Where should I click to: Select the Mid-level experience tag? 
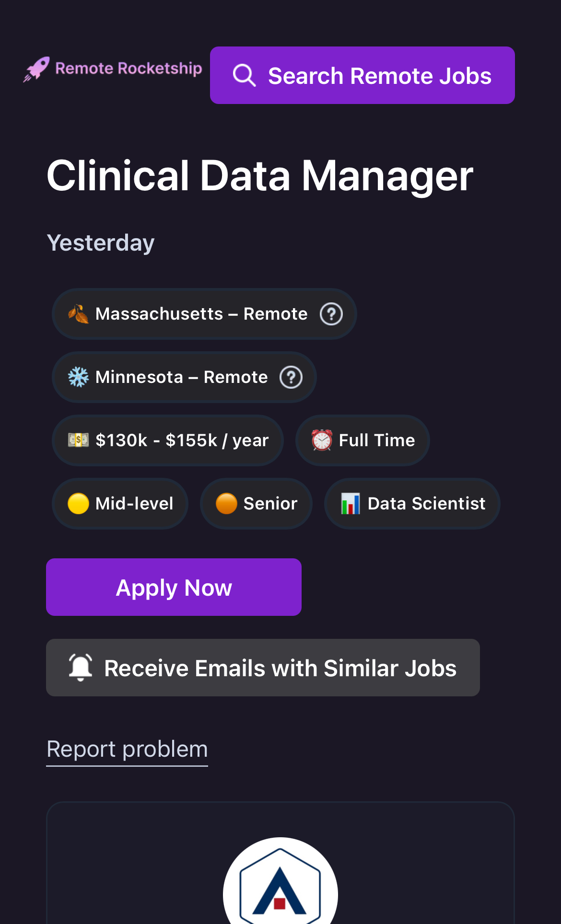[120, 504]
